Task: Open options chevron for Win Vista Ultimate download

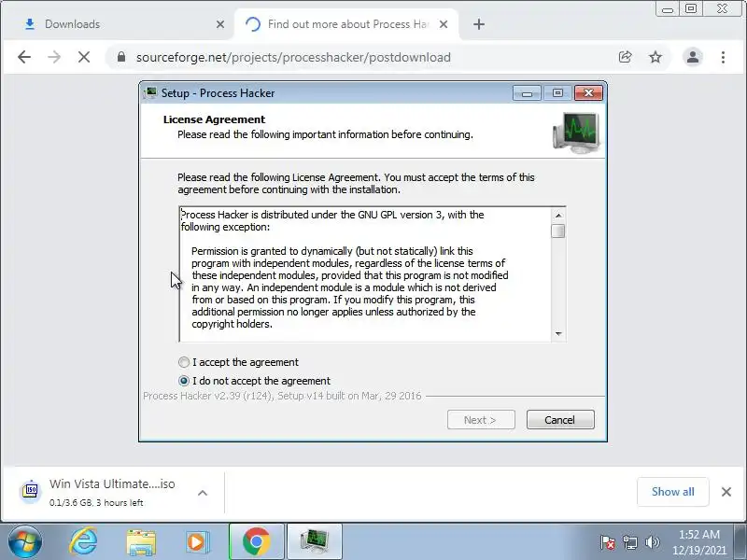Action: click(x=203, y=493)
